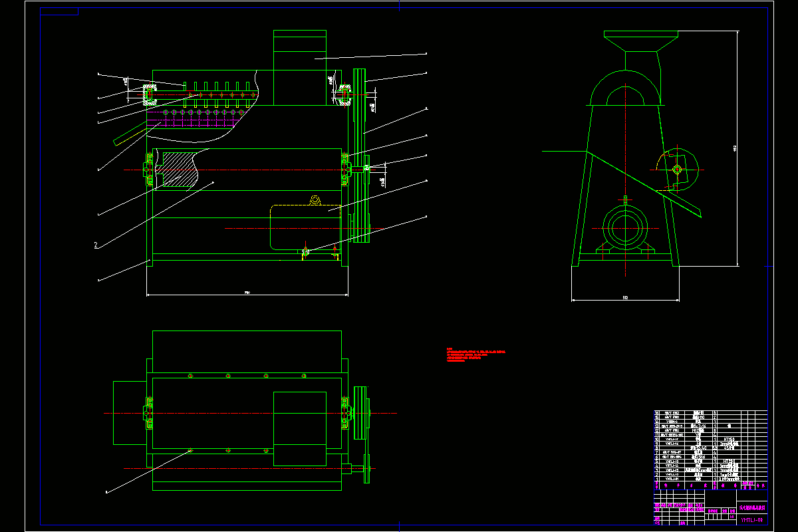Select the lifting eye on the motor

(315, 200)
